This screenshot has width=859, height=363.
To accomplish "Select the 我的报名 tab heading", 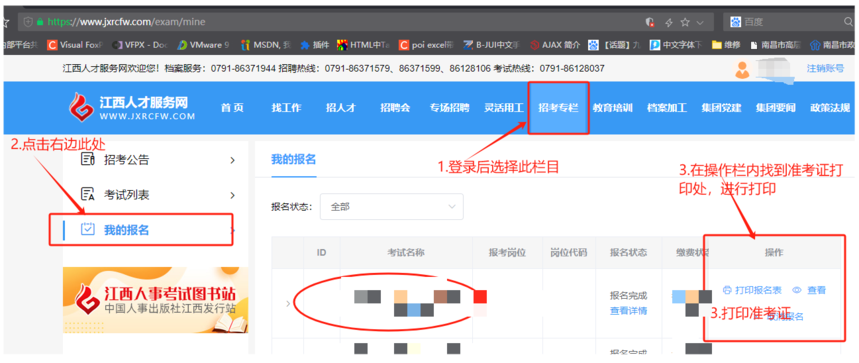I will (x=294, y=159).
